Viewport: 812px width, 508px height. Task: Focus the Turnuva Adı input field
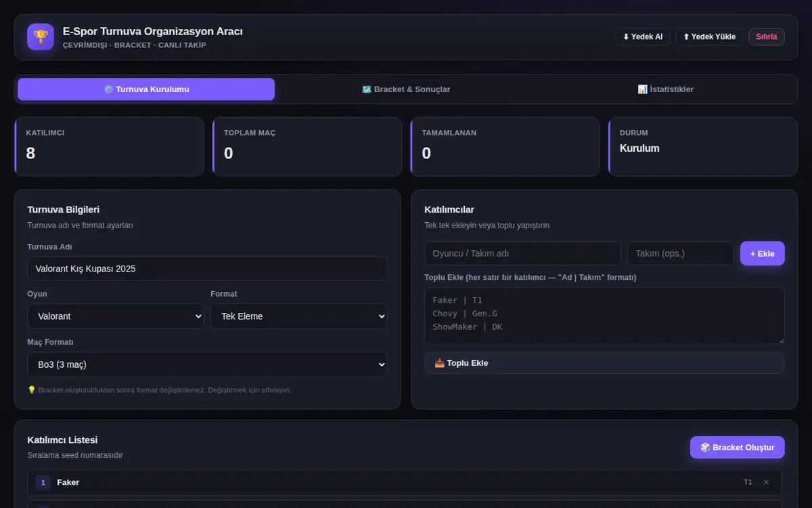coord(207,269)
